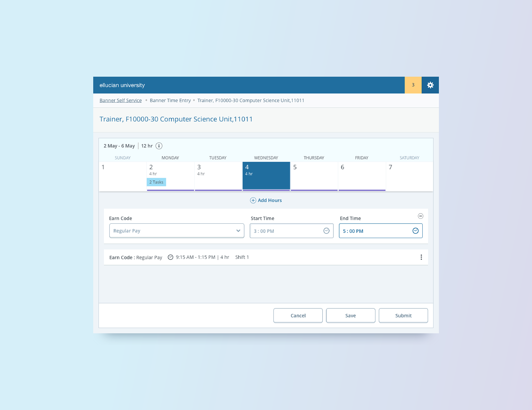Click the info icon beside 12 hr

coord(159,146)
